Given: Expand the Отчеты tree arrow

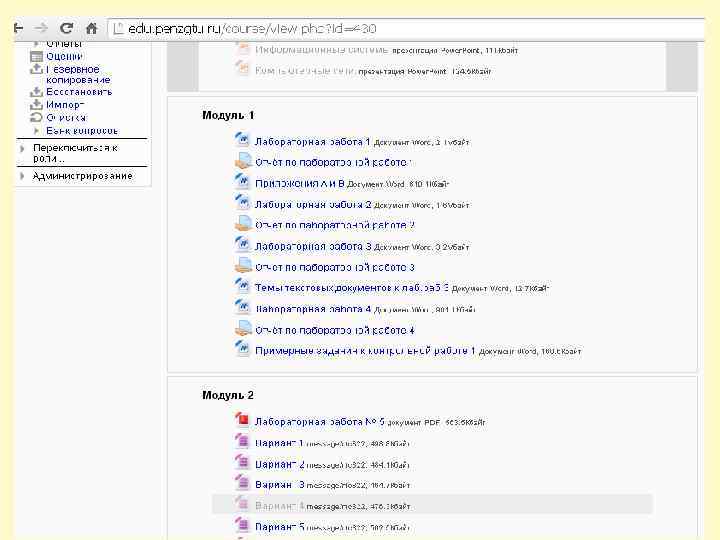Looking at the screenshot, I should (x=36, y=44).
